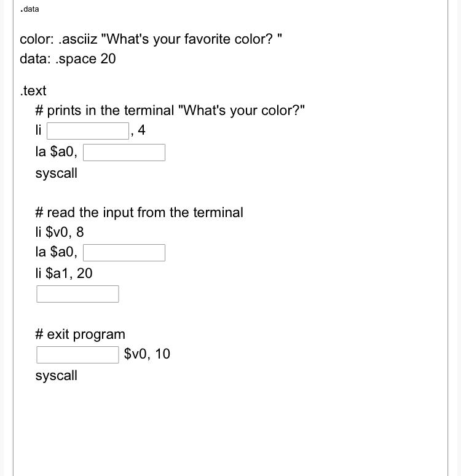The height and width of the screenshot is (476, 461).
Task: Click the empty field below li $a1, 20
Action: click(77, 294)
